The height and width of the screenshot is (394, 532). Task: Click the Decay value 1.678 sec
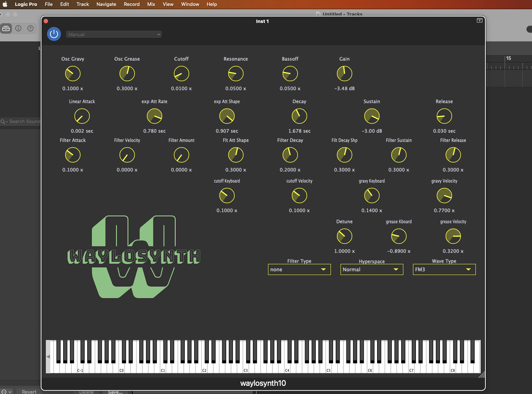[299, 131]
